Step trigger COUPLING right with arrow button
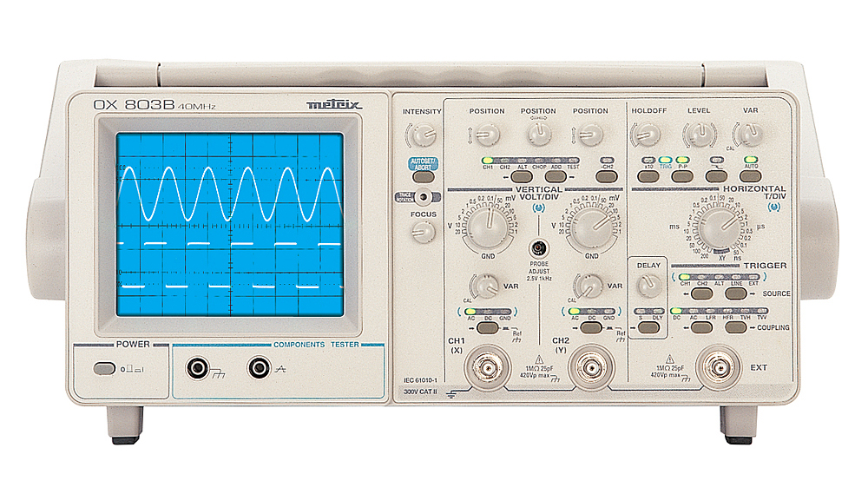The width and height of the screenshot is (868, 494). click(736, 328)
